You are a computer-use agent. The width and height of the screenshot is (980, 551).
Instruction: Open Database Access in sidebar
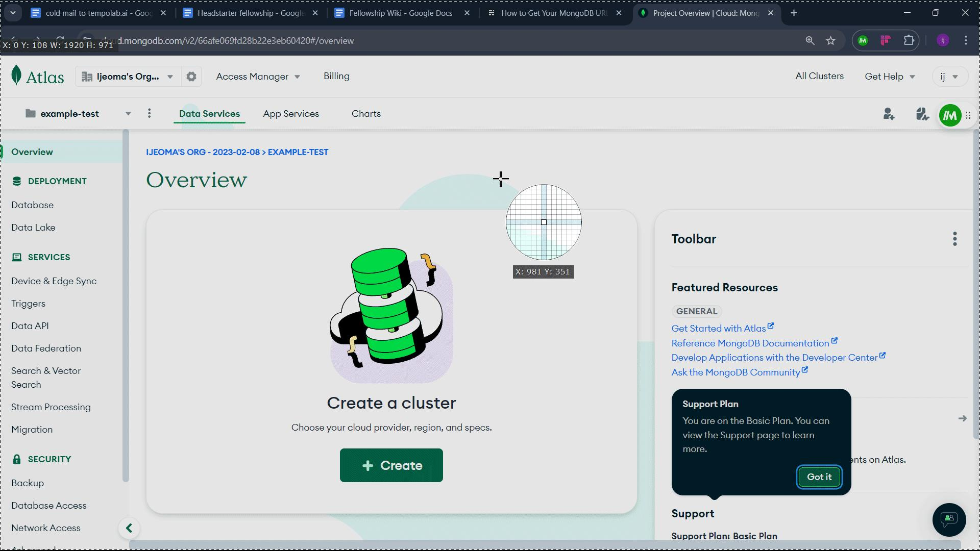pyautogui.click(x=48, y=506)
